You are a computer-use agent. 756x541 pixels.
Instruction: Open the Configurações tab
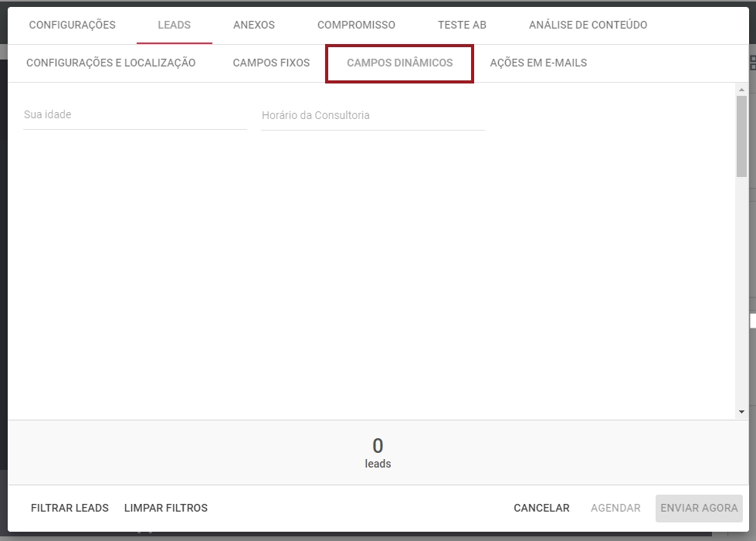click(72, 25)
